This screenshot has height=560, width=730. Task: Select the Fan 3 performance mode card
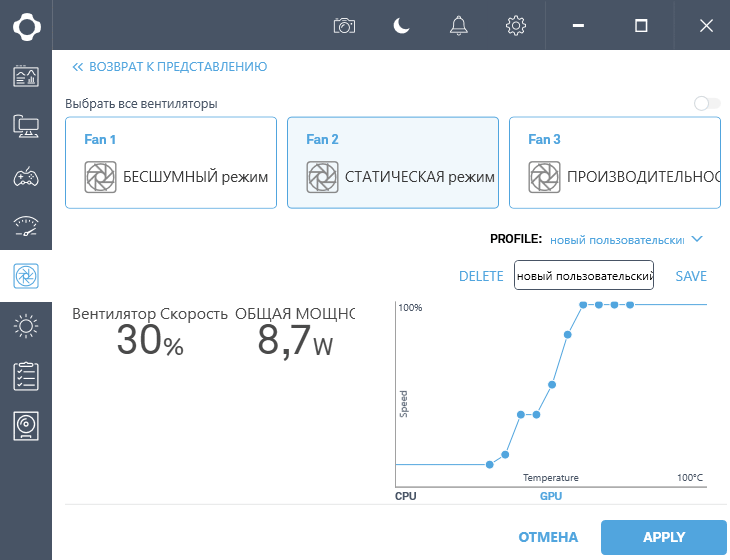614,162
